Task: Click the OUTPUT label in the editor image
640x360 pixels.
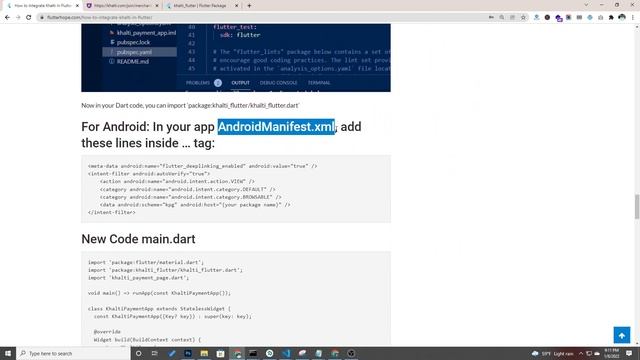Action: click(240, 83)
